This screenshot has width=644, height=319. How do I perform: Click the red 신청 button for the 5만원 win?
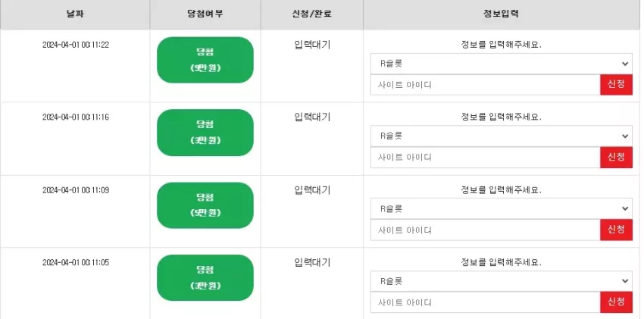point(616,230)
